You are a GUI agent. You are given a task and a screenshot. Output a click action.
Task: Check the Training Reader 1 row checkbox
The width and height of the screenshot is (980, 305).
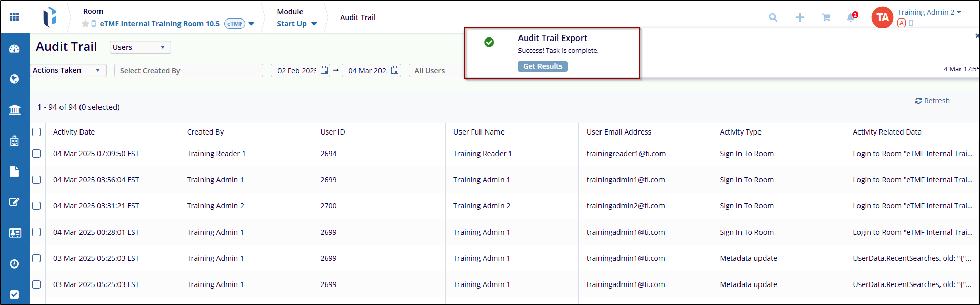point(36,154)
